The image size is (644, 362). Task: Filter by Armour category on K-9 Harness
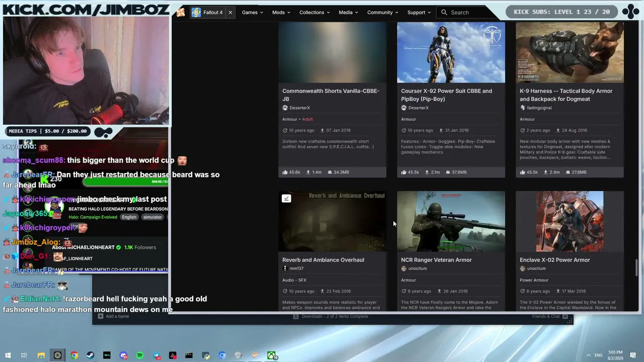527,120
